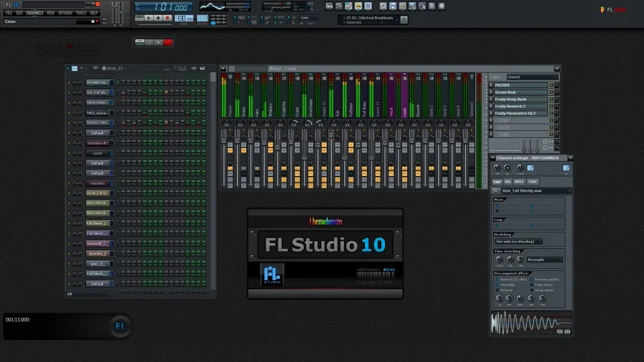Click the song time display 1:01:000
The image size is (644, 362).
(165, 7)
